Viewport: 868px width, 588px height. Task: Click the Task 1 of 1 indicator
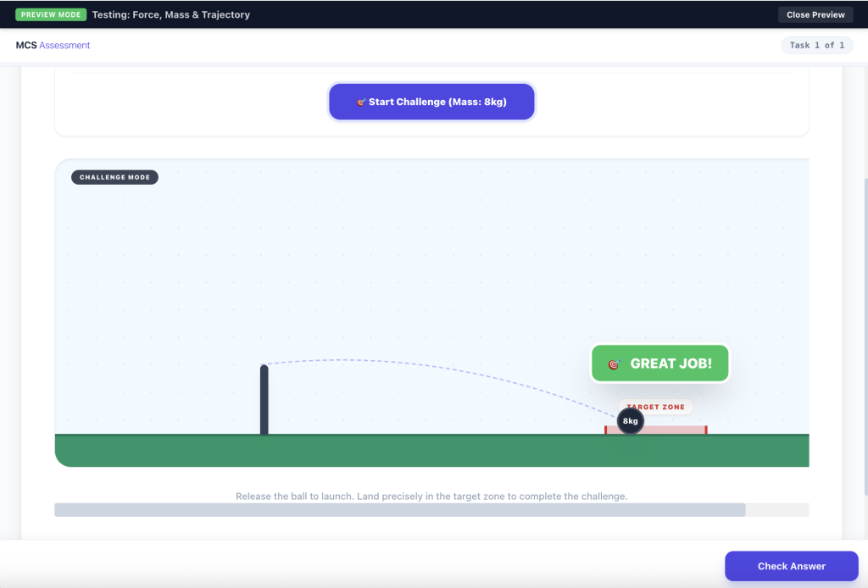(816, 45)
